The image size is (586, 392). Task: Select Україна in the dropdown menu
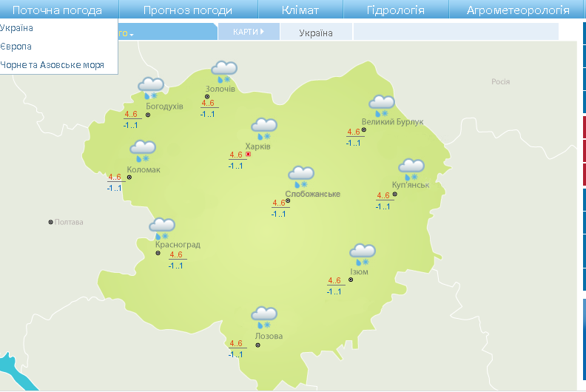[16, 28]
